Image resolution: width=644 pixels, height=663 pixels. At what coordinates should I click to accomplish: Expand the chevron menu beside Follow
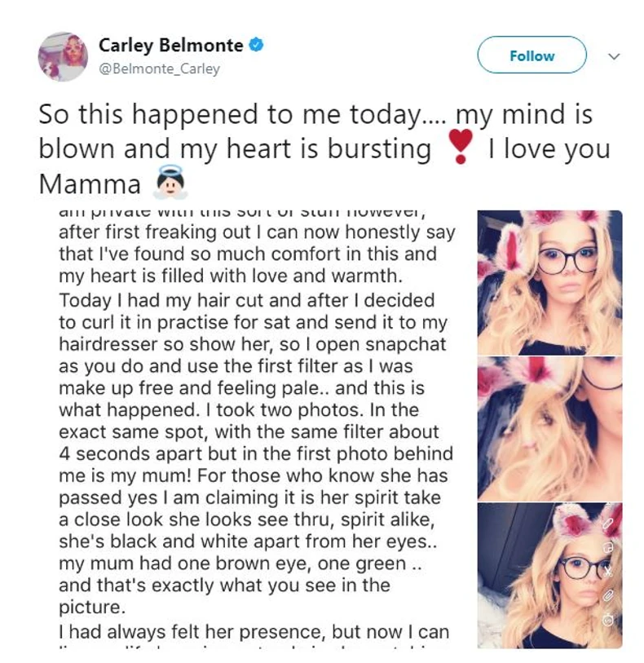coord(614,56)
